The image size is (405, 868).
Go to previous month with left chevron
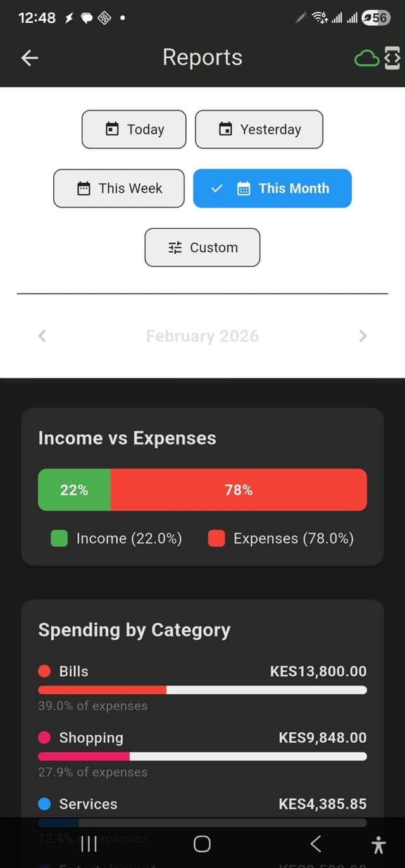[x=41, y=336]
